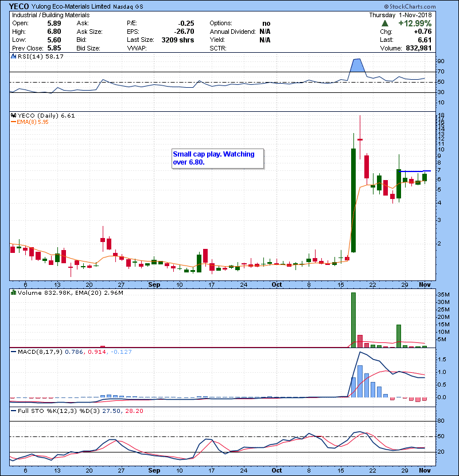Click the Chg value +0.76
459x476 pixels.
pyautogui.click(x=422, y=32)
